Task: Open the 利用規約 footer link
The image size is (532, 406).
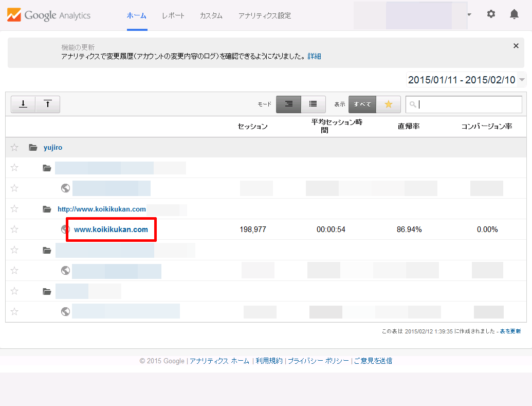Action: pyautogui.click(x=269, y=361)
